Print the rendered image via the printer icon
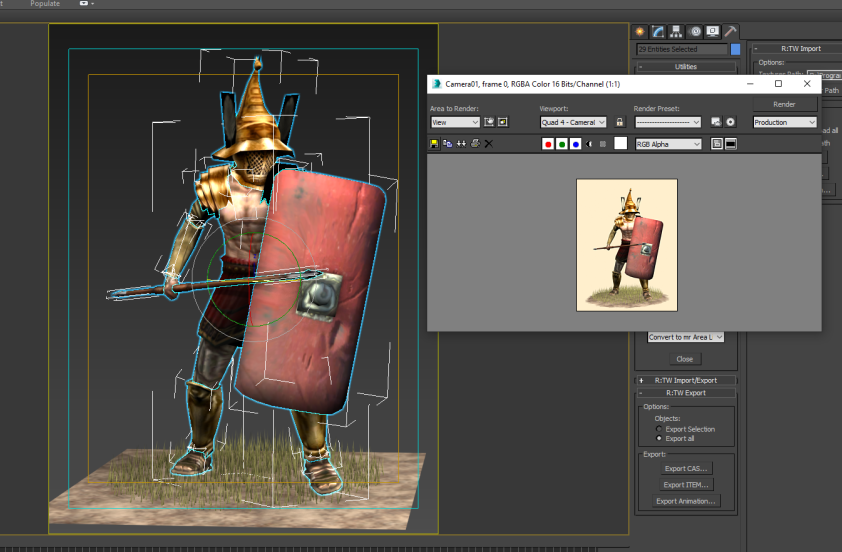This screenshot has height=552, width=842. pos(475,143)
